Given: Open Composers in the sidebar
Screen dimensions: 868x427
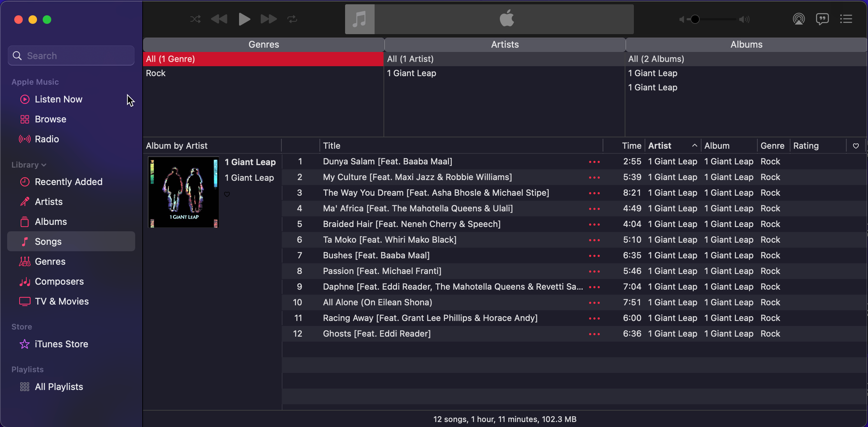Looking at the screenshot, I should (x=59, y=281).
